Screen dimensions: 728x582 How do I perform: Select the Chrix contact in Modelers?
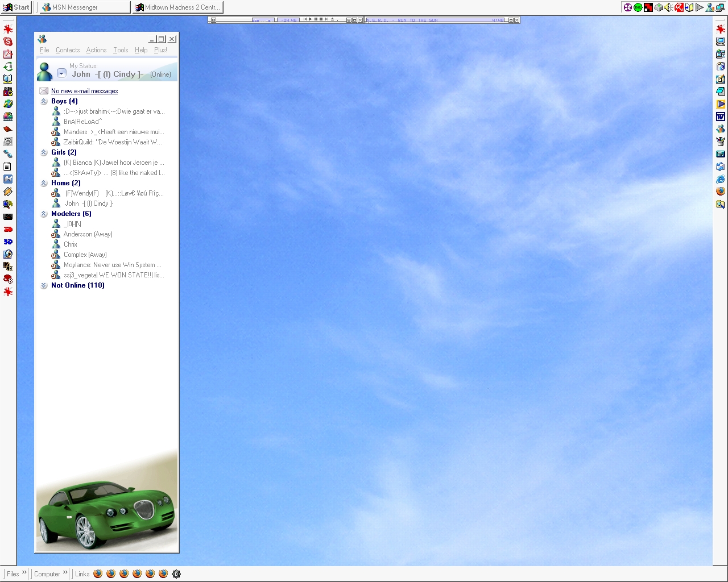point(70,244)
